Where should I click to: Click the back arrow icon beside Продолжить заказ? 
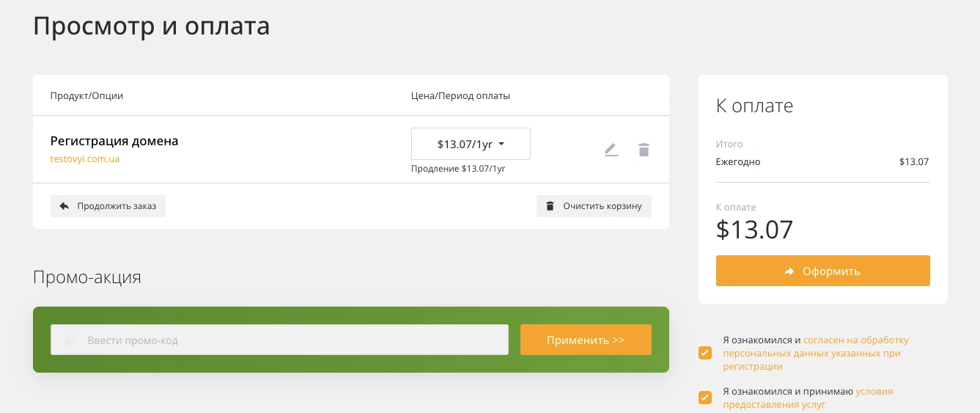(64, 206)
